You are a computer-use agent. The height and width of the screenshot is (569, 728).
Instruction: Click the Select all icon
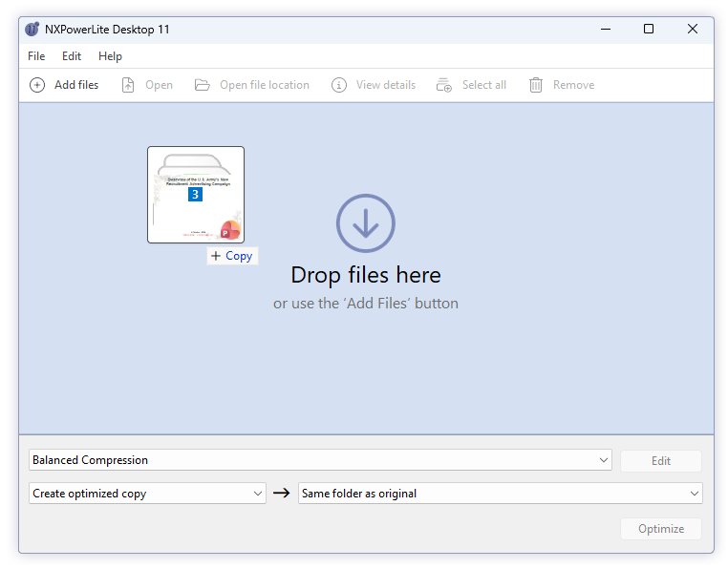tap(444, 85)
